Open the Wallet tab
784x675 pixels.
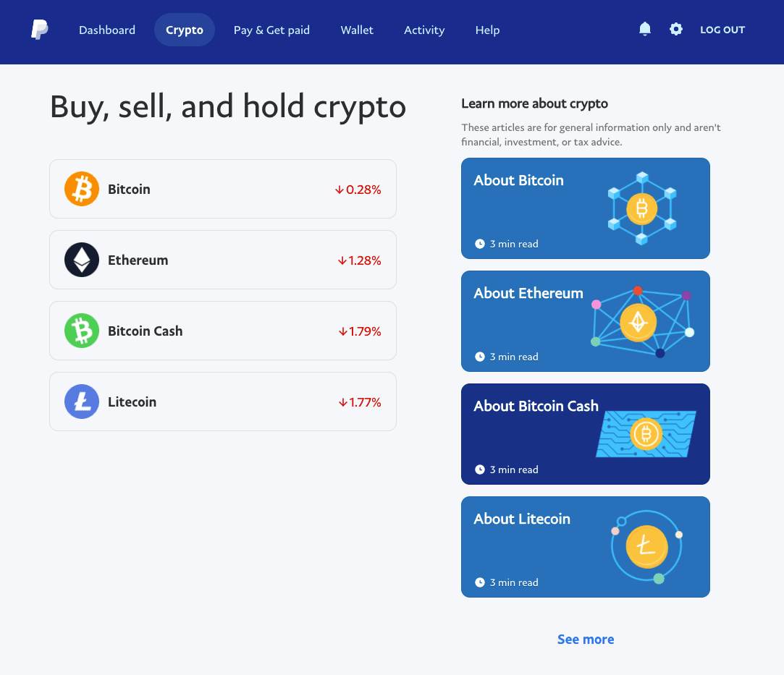357,30
